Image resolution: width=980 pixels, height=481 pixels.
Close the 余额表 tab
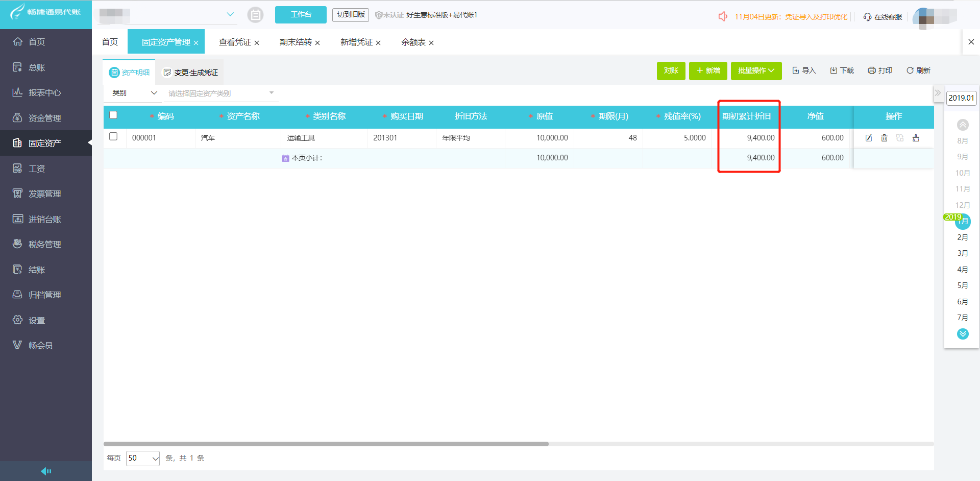click(x=431, y=43)
